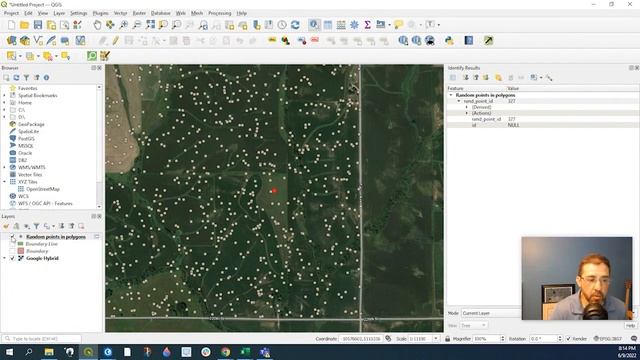Screen dimensions: 640x360
Task: Open the Python Console icon
Action: 449,40
